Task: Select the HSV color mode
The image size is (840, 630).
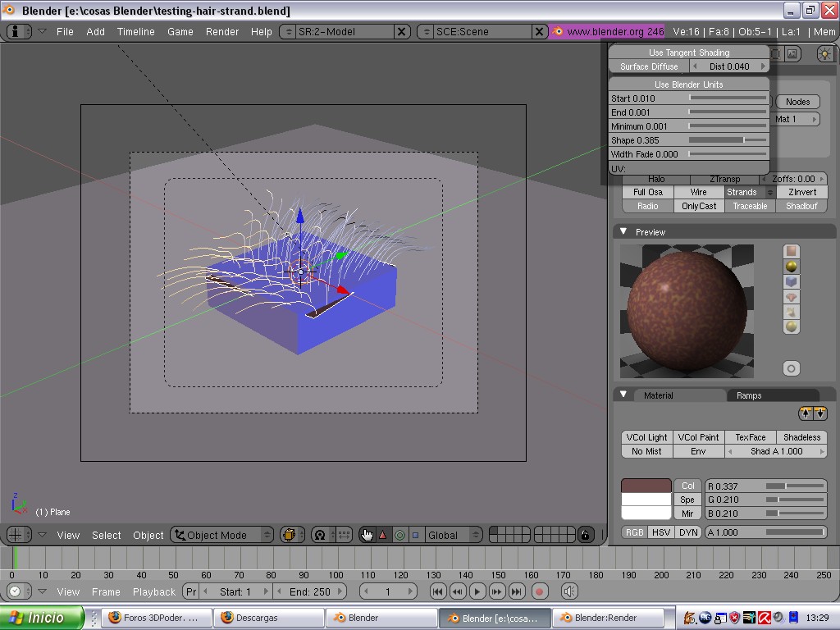Action: 661,532
